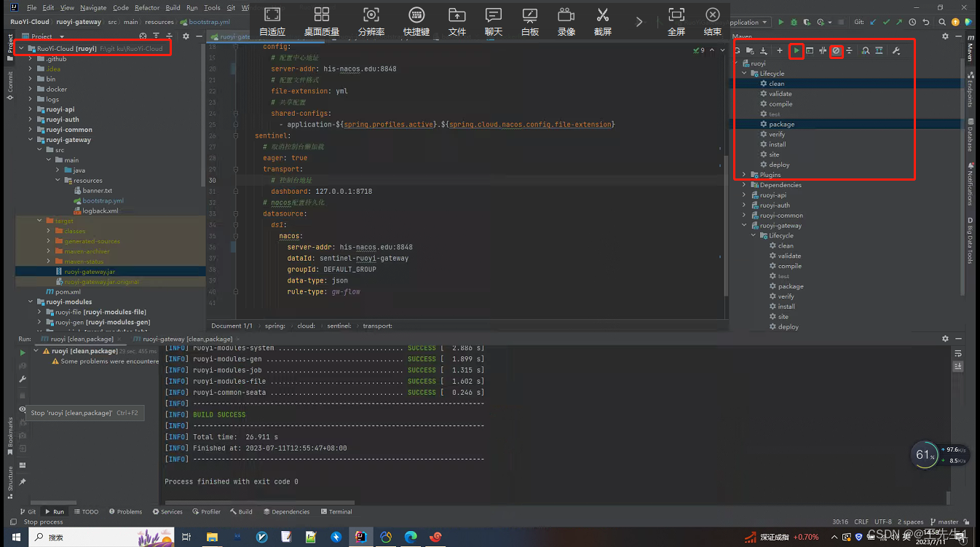Click the 结束 end session icon
Viewport: 980px width, 547px height.
click(713, 21)
